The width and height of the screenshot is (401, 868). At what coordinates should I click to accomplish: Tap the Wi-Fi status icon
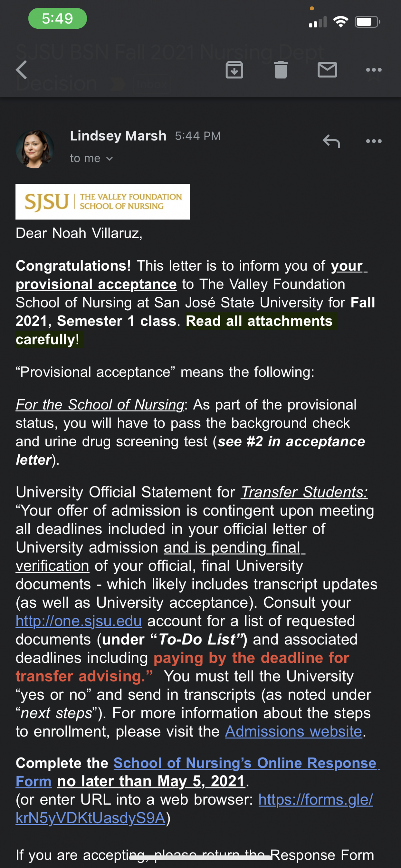pyautogui.click(x=340, y=22)
